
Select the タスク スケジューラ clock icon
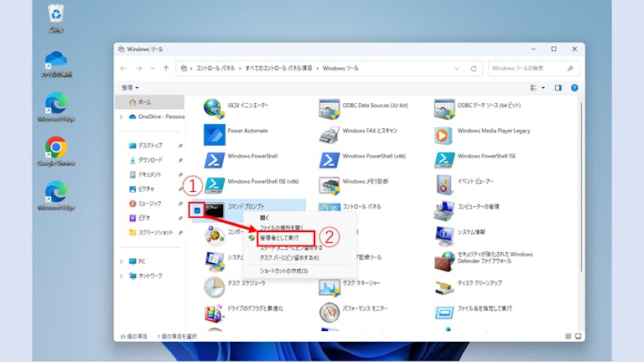point(214,287)
